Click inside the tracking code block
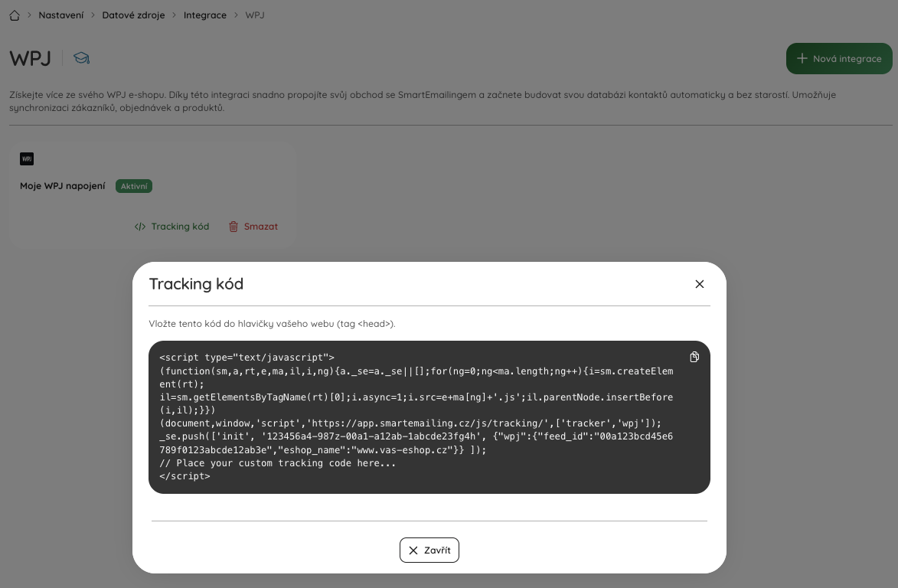898x588 pixels. point(429,417)
